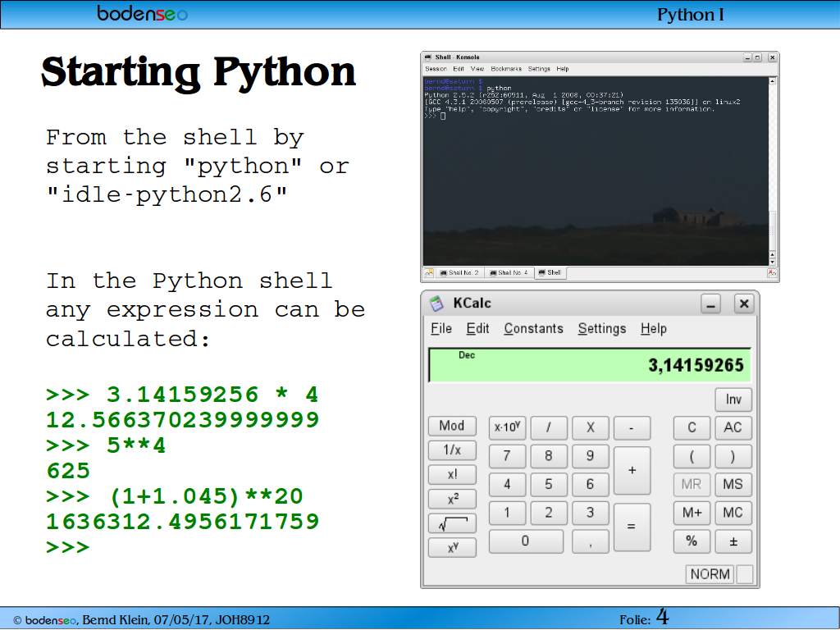The image size is (840, 630).
Task: Click the x squared button in KCalc
Action: 453,500
